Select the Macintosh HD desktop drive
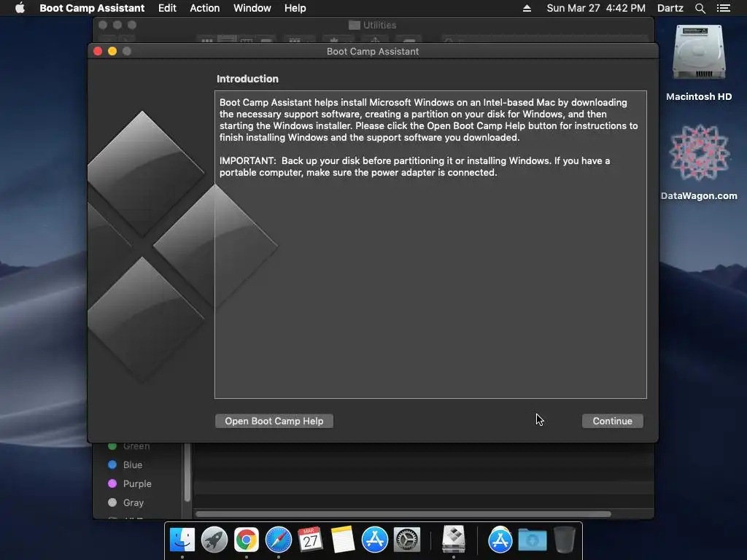The width and height of the screenshot is (747, 560). pyautogui.click(x=698, y=63)
